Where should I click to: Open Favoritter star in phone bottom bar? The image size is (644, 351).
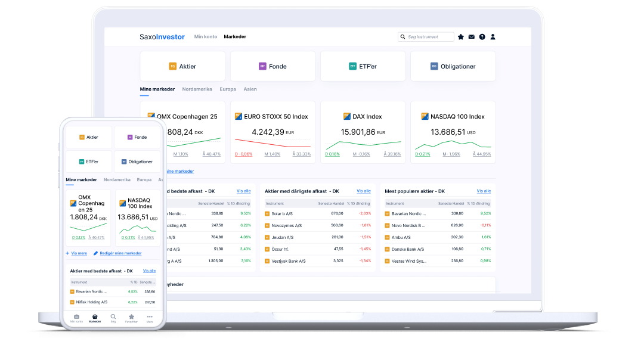131,319
